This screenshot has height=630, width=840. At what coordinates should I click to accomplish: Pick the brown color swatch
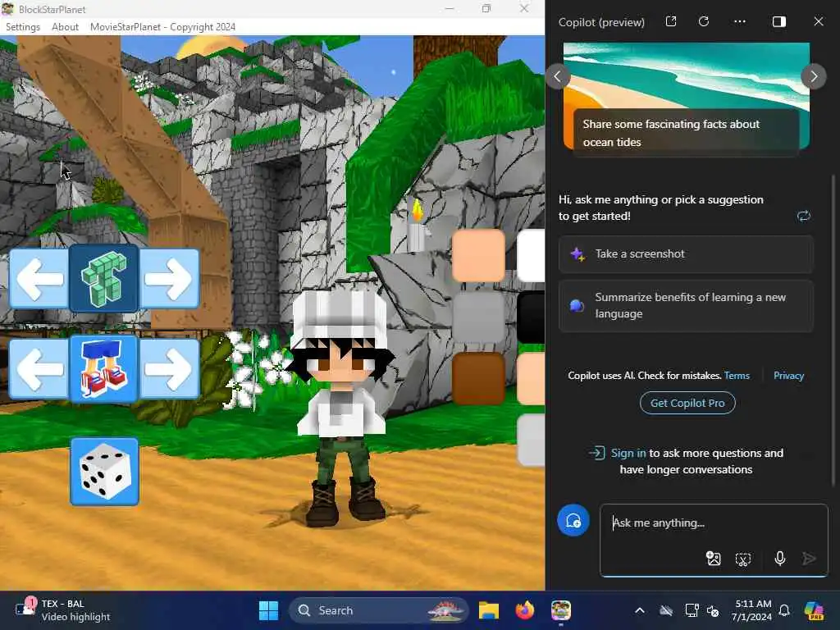click(478, 379)
